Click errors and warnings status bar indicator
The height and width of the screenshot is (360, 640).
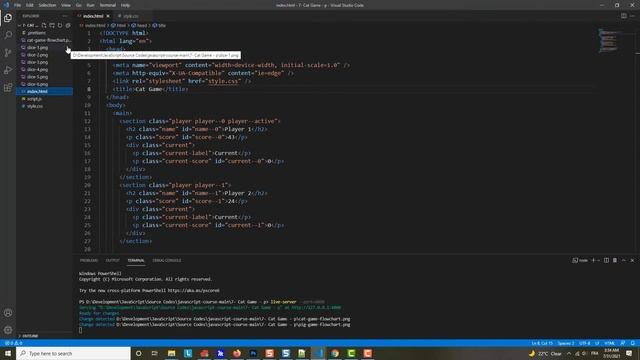click(13, 343)
